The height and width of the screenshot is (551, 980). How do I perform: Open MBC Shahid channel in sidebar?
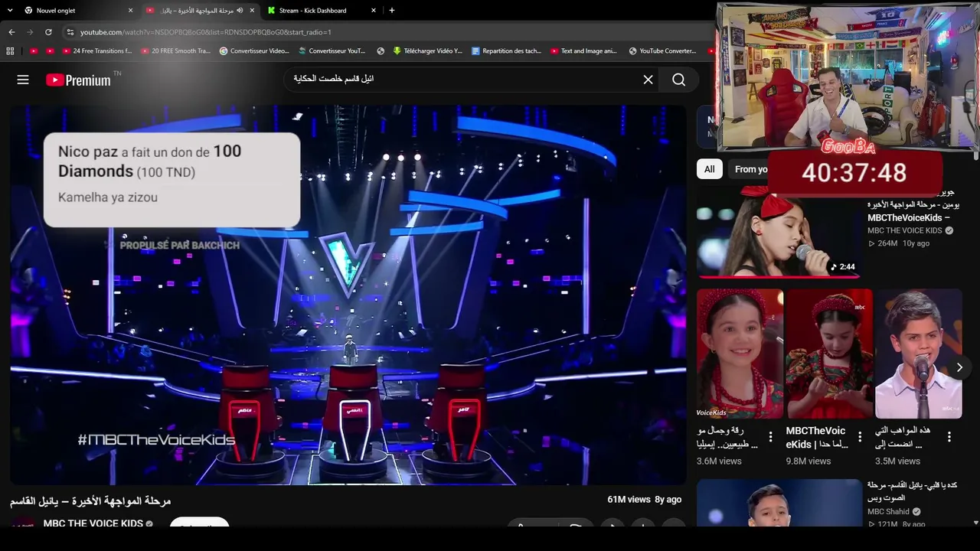click(888, 512)
